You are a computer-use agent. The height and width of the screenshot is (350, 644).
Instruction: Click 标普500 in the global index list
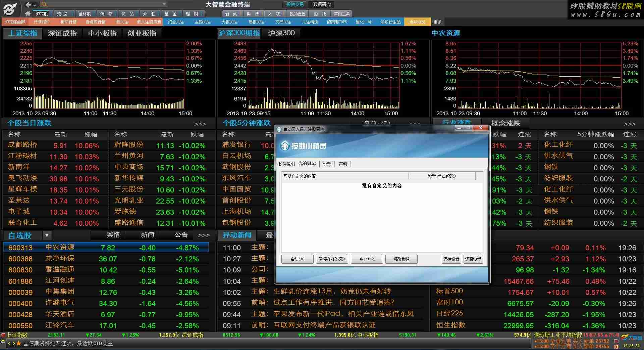pos(449,291)
